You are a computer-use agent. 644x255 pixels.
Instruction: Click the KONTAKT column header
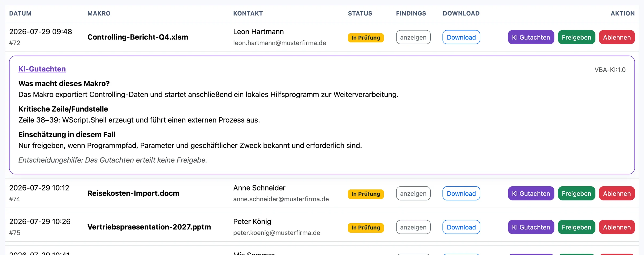[248, 13]
